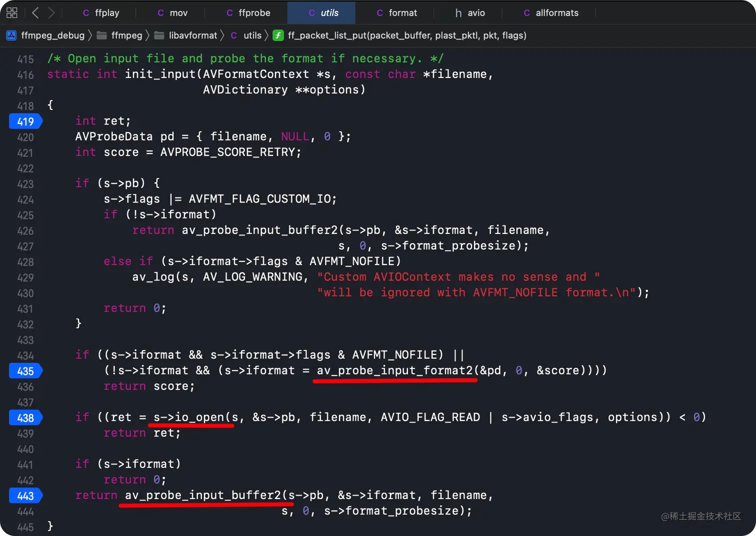This screenshot has width=756, height=536.
Task: Click AVFormatContext type on line 416
Action: pyautogui.click(x=256, y=74)
